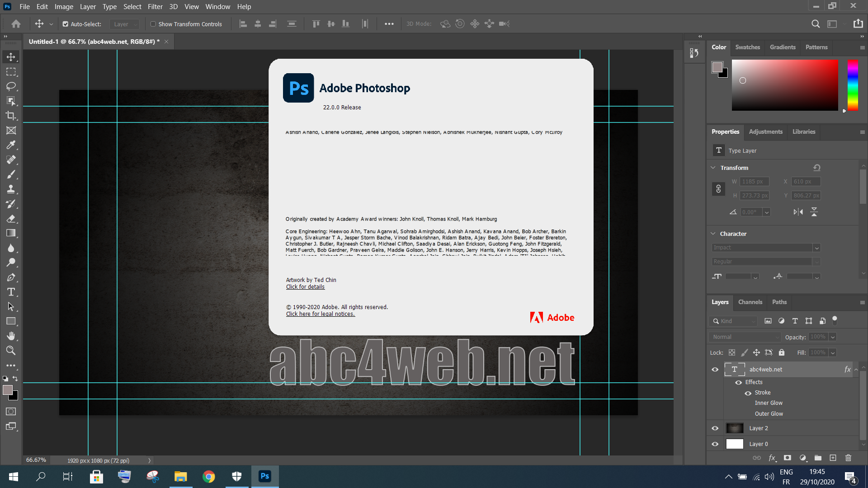Select the History Brush tool
Image resolution: width=868 pixels, height=488 pixels.
coord(11,204)
